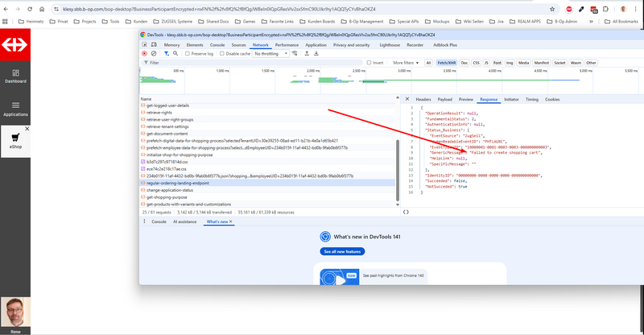The width and height of the screenshot is (644, 335).
Task: Open the Console panel tab
Action: [159, 221]
